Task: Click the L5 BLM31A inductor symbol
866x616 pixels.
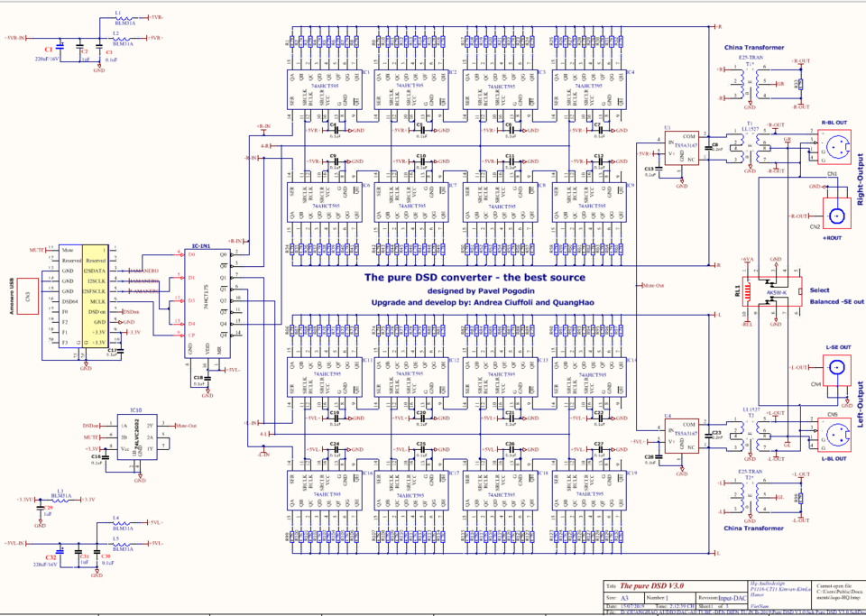Action: [124, 543]
